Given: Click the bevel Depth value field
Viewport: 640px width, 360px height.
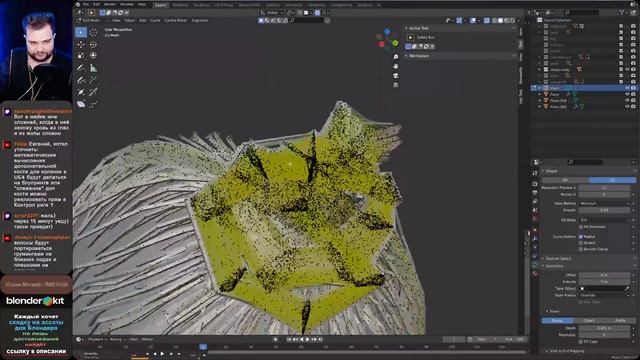Looking at the screenshot, I should tap(604, 328).
